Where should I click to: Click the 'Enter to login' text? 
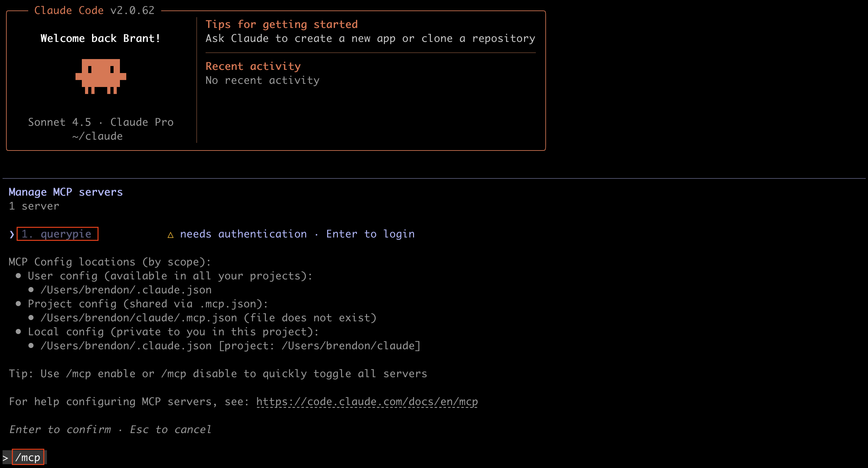click(370, 234)
